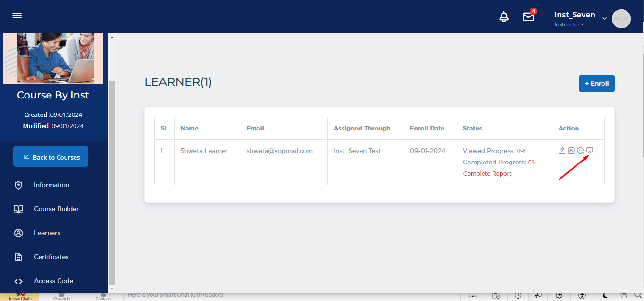Switch to the Channels tab
The width and height of the screenshot is (644, 301).
pos(61,296)
